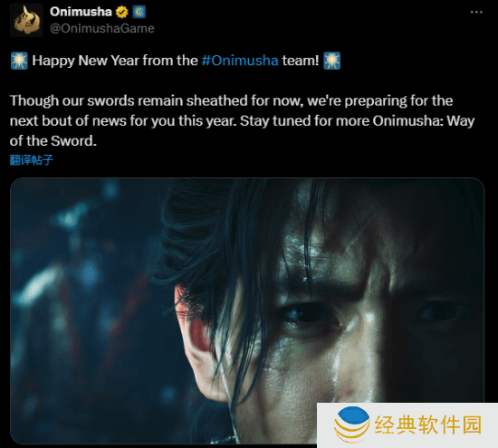Viewport: 498px width, 448px height.
Task: Click the 翻译帖子 translate post link
Action: point(31,159)
